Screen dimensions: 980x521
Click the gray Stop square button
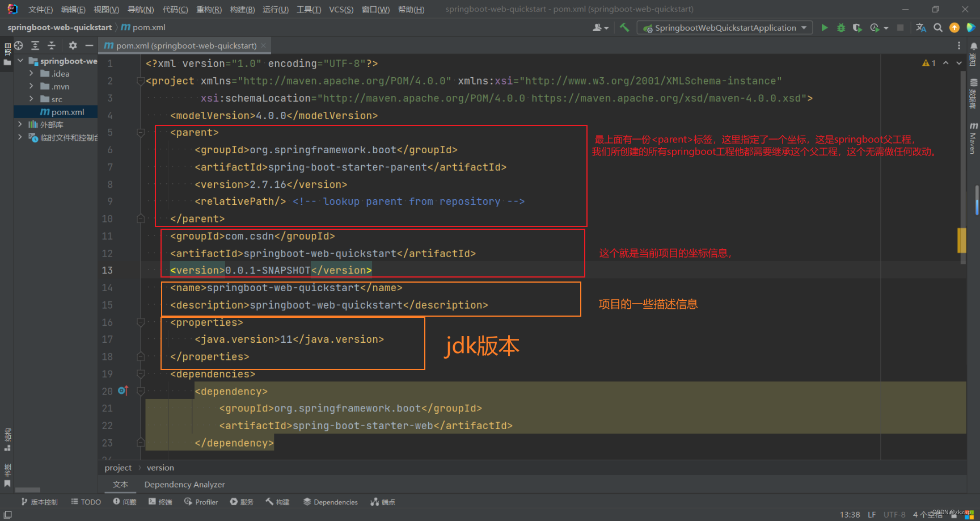[x=900, y=28]
